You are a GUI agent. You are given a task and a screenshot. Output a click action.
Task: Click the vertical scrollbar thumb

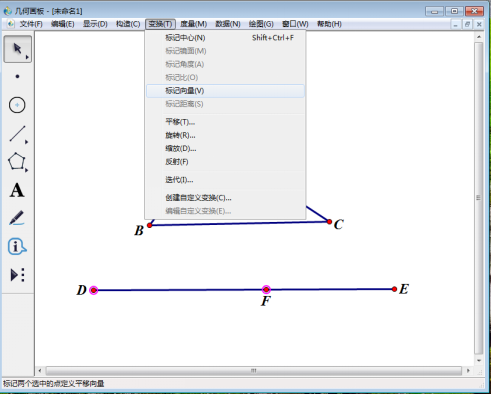(x=479, y=198)
